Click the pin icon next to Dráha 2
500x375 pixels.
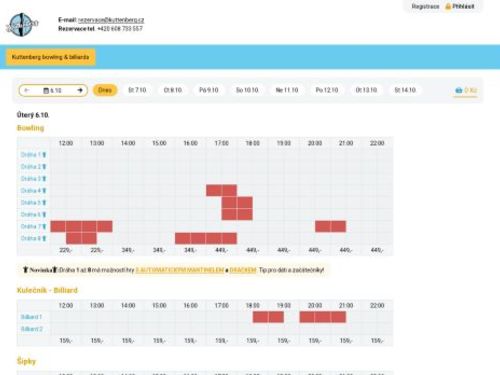[x=44, y=167]
